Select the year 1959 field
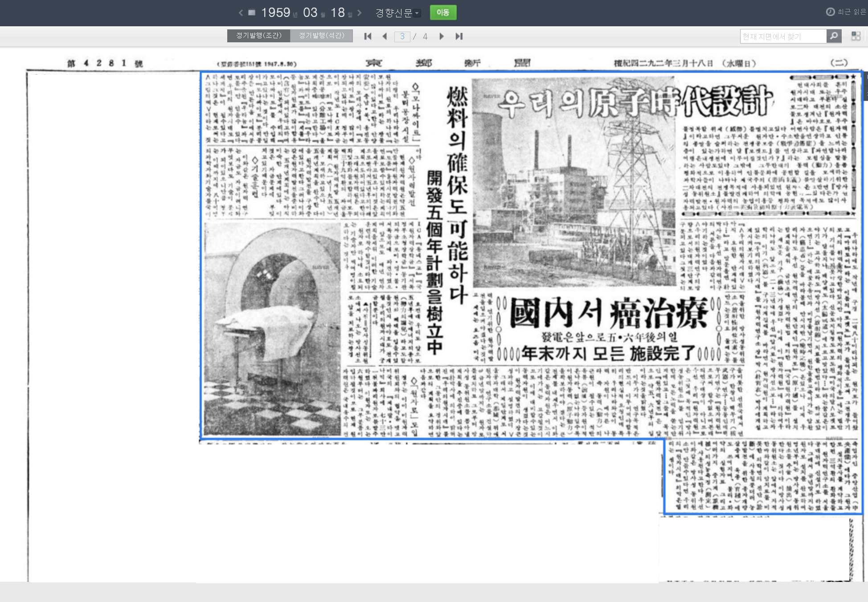The image size is (868, 602). [275, 12]
